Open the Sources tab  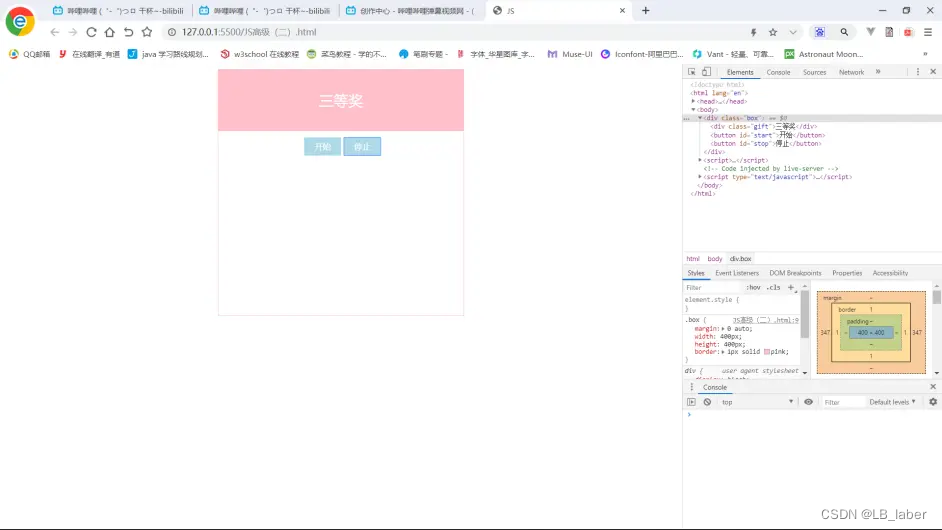[x=814, y=72]
